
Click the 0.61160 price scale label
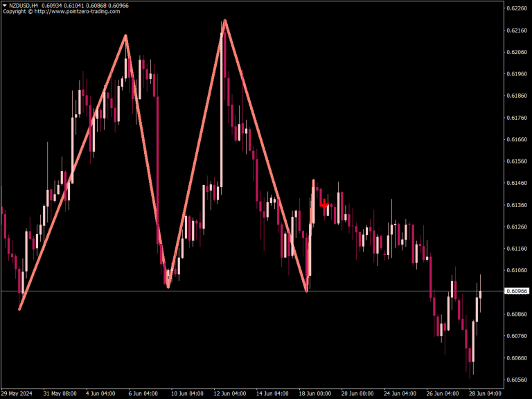click(x=516, y=248)
